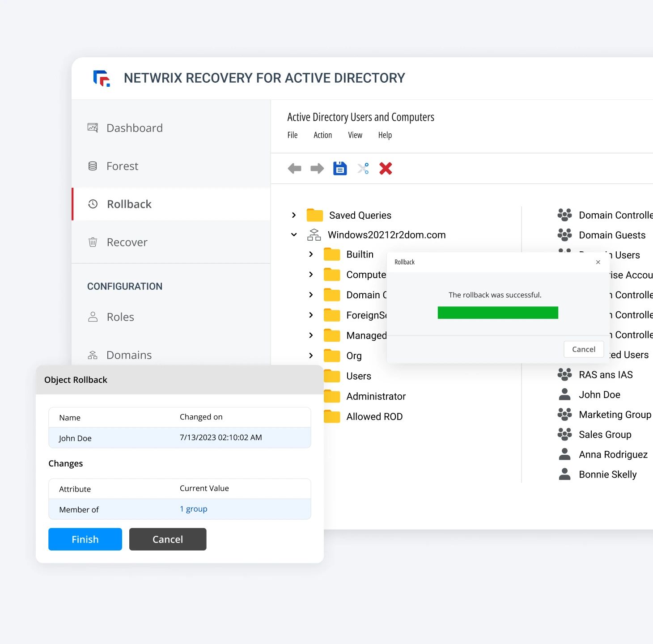Image resolution: width=653 pixels, height=644 pixels.
Task: Click the Attribute column header
Action: click(x=75, y=489)
